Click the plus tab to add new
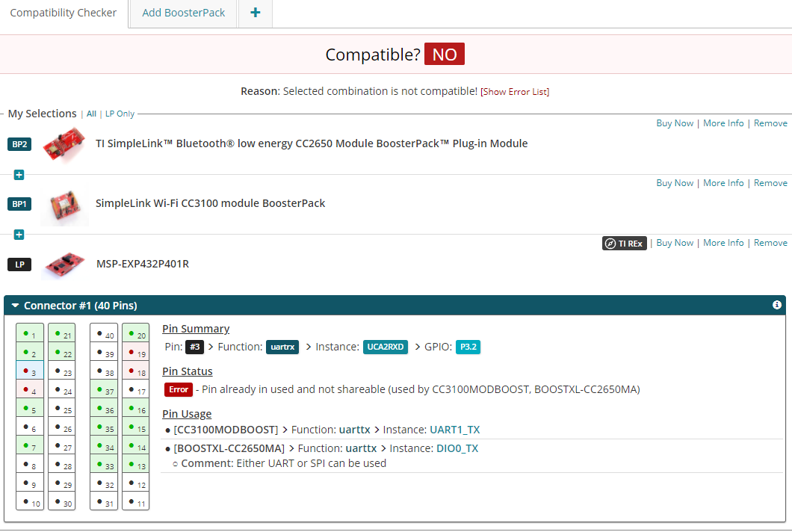 [x=256, y=13]
